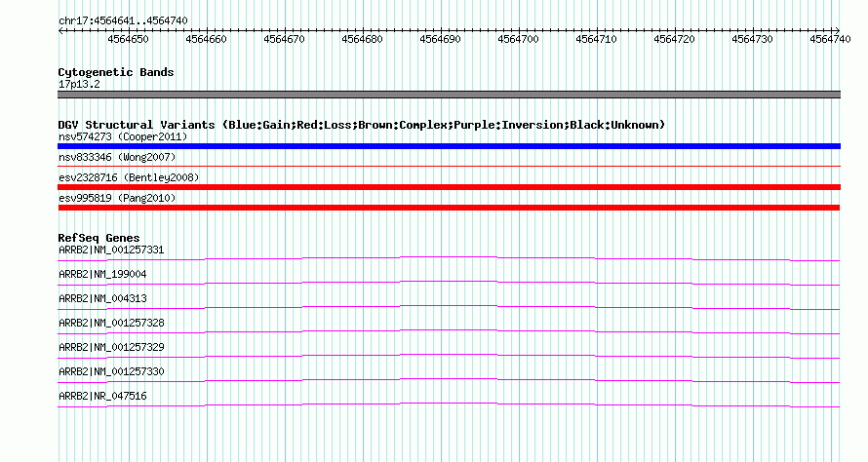Click the blue gain bar for nsv574273
This screenshot has width=868, height=462.
pos(449,146)
